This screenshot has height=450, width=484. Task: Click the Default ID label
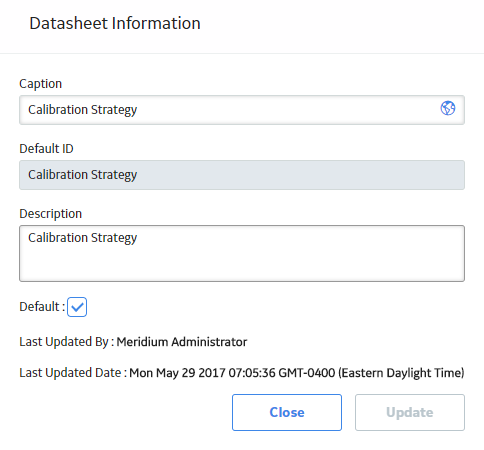click(x=46, y=149)
